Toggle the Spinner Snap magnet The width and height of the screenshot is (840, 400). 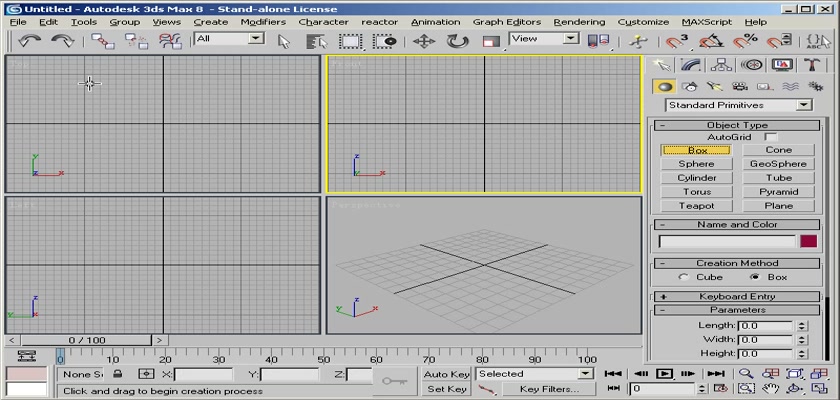778,41
